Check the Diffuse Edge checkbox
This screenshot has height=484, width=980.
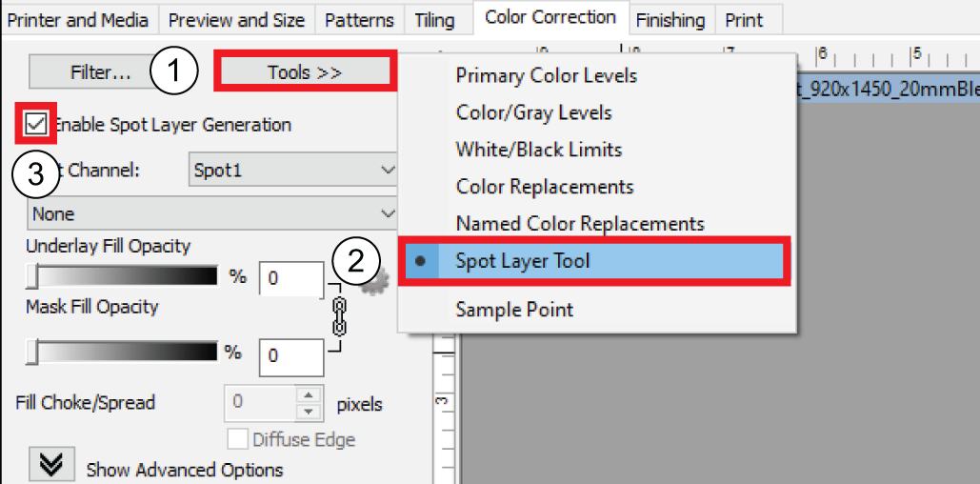pyautogui.click(x=237, y=439)
